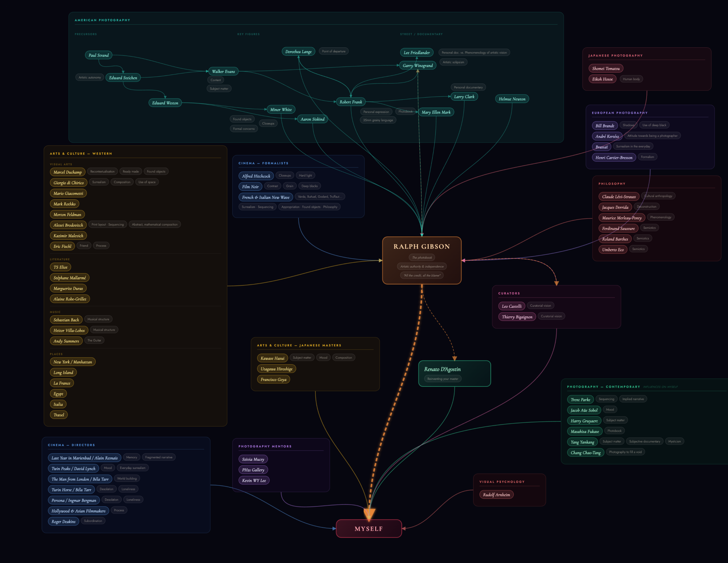Select the Twin Peaks / David Lynch node

[73, 468]
